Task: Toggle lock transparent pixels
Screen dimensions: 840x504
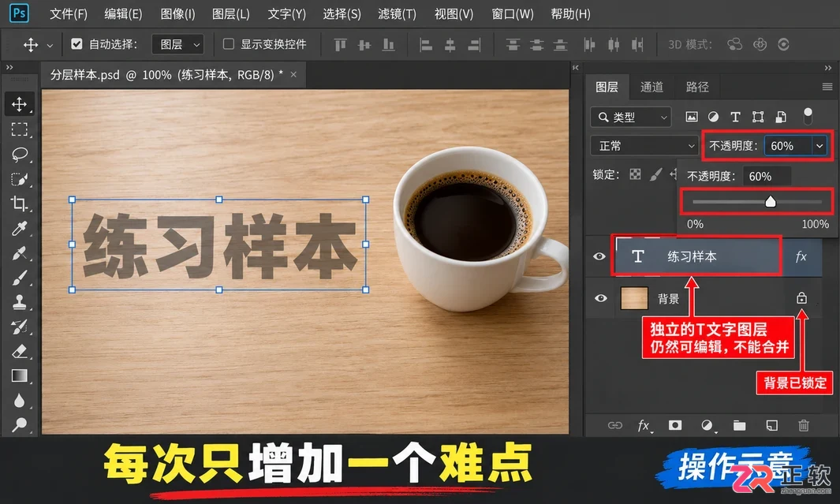Action: 636,174
